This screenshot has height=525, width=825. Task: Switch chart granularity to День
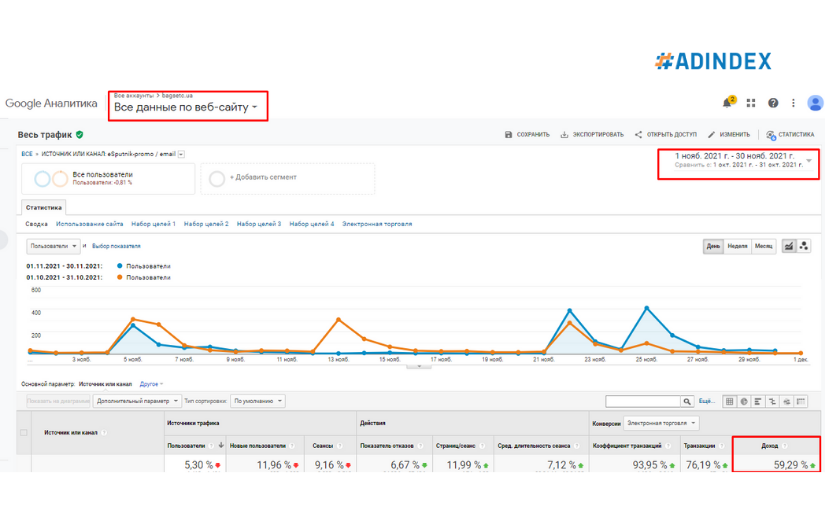(713, 246)
